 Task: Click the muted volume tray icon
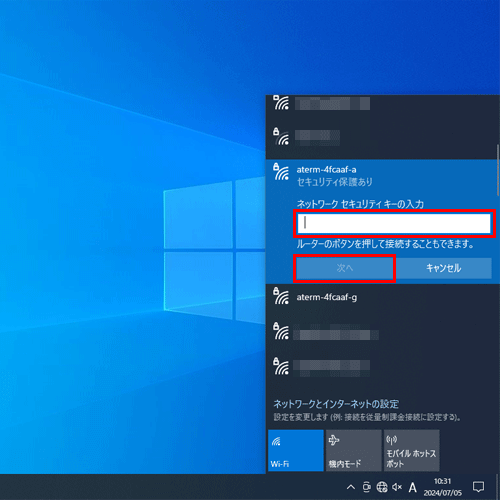tap(397, 487)
